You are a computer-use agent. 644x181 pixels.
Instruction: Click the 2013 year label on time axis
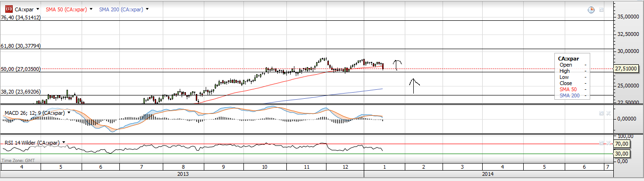click(183, 174)
